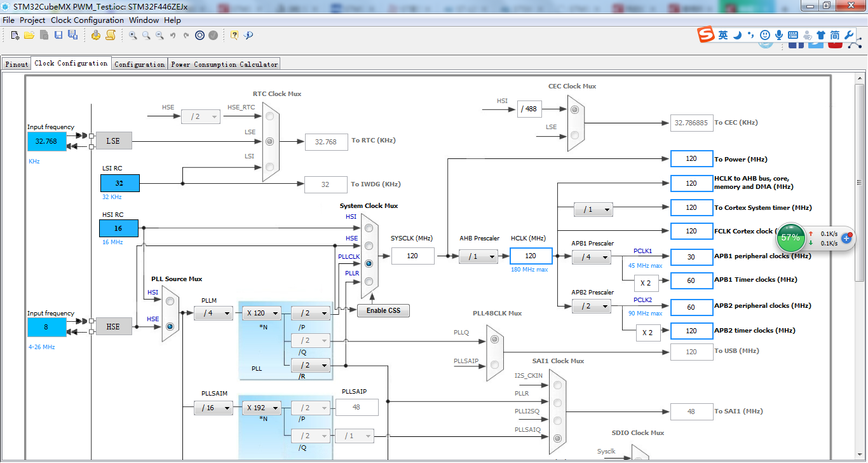The image size is (868, 463).
Task: Open the AHB Prescaler dropdown
Action: click(478, 256)
